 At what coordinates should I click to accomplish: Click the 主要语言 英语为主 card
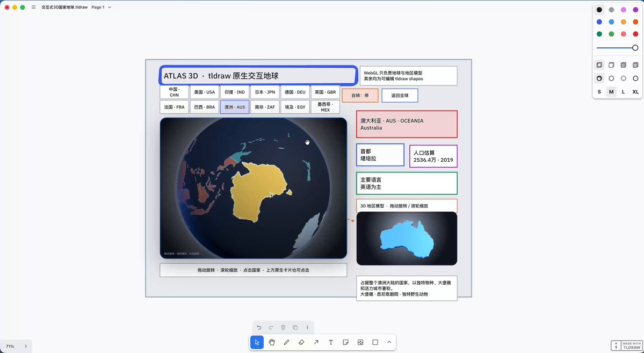coord(407,183)
